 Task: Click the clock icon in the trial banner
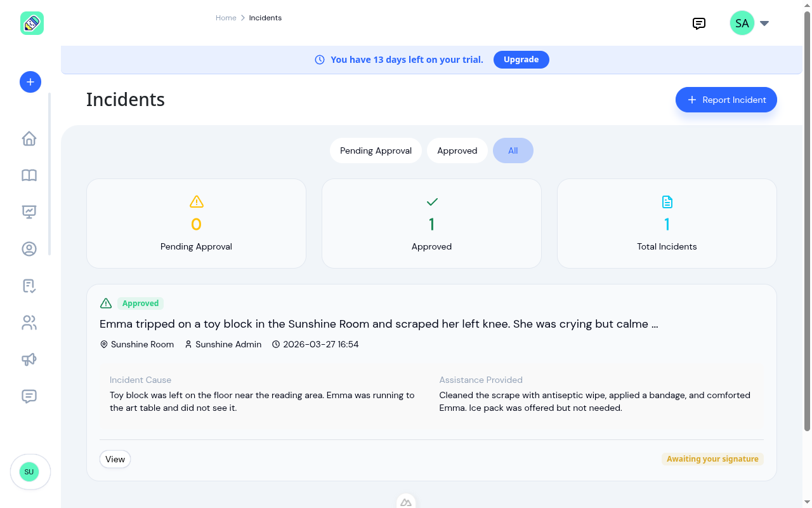(x=320, y=60)
